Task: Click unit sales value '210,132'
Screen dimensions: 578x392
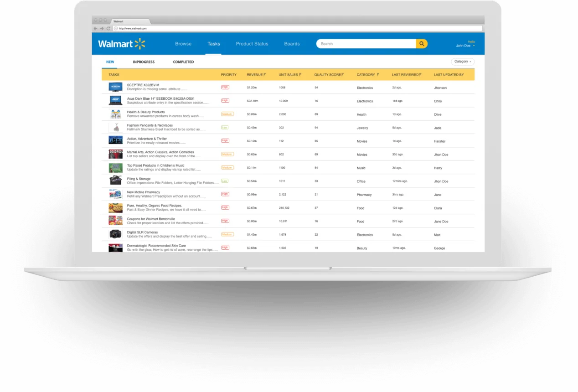Action: [x=284, y=208]
